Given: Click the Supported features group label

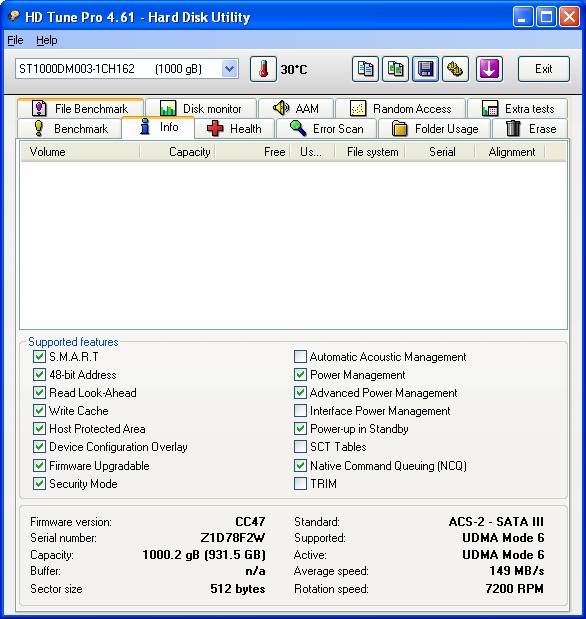Looking at the screenshot, I should click(x=73, y=341).
